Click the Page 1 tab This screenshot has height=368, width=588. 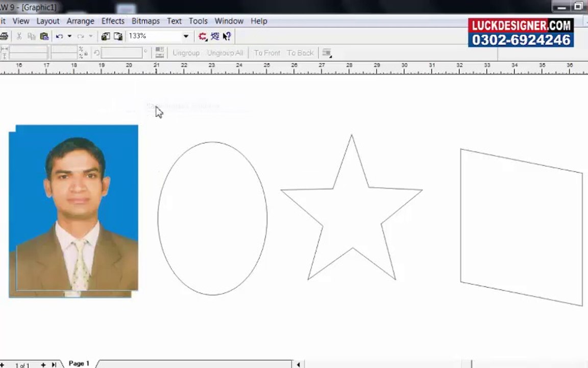[x=79, y=363]
